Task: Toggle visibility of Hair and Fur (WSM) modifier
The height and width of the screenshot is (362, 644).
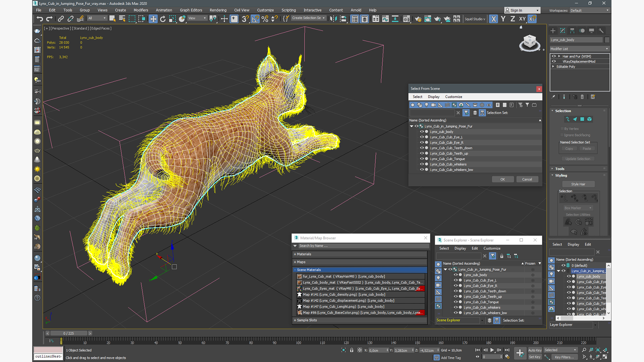Action: click(554, 56)
